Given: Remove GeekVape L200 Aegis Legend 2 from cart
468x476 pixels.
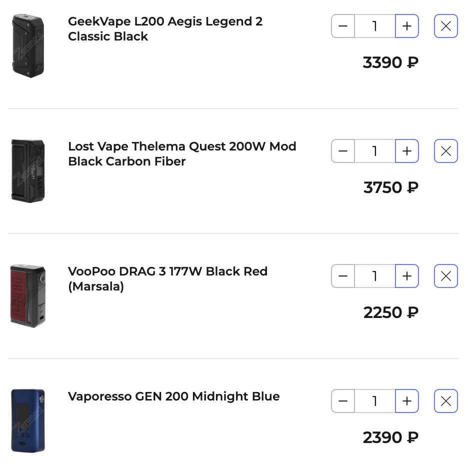Looking at the screenshot, I should 445,26.
